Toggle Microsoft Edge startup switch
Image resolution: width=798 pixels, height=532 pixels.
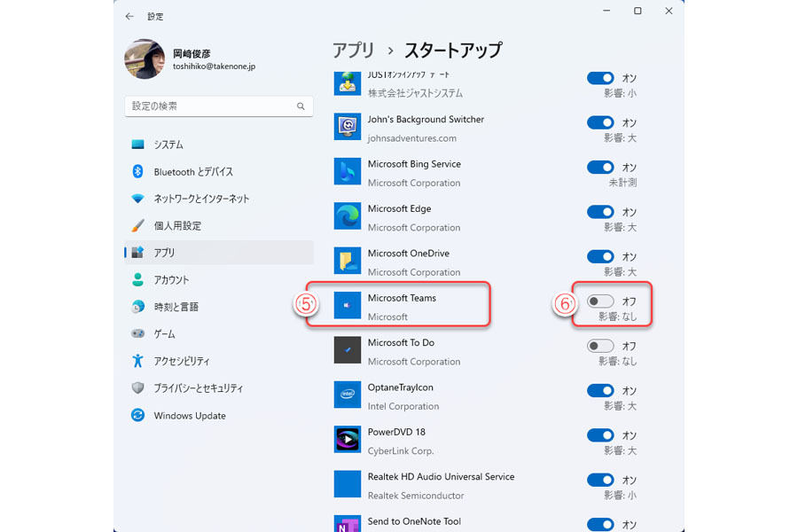pos(600,212)
